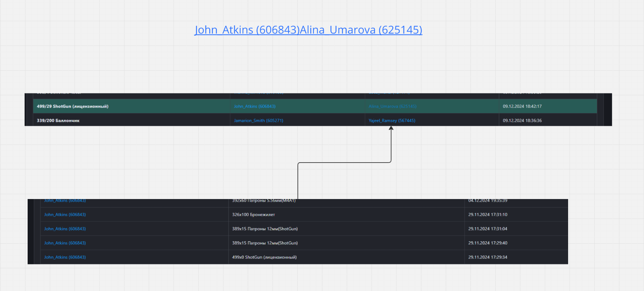Click the 29.11.2024 17:31:10 timestamp
644x291 pixels.
[487, 214]
